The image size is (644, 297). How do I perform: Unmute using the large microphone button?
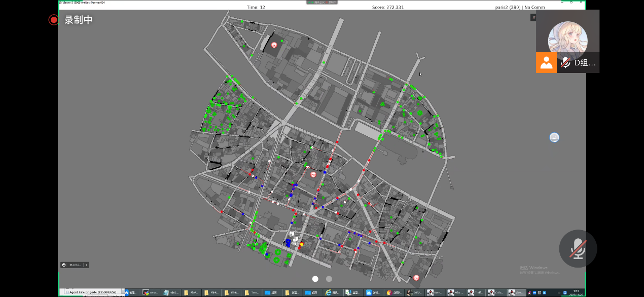[x=578, y=249]
